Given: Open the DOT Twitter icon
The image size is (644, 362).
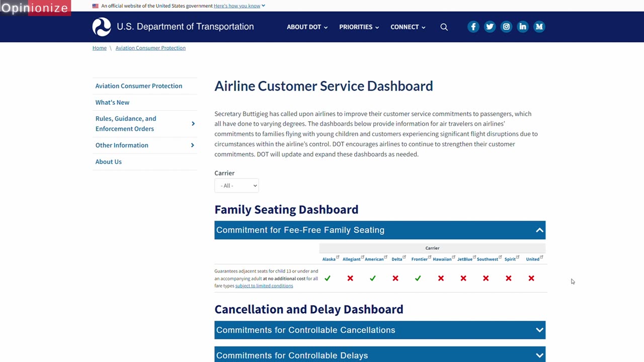Looking at the screenshot, I should coord(490,27).
